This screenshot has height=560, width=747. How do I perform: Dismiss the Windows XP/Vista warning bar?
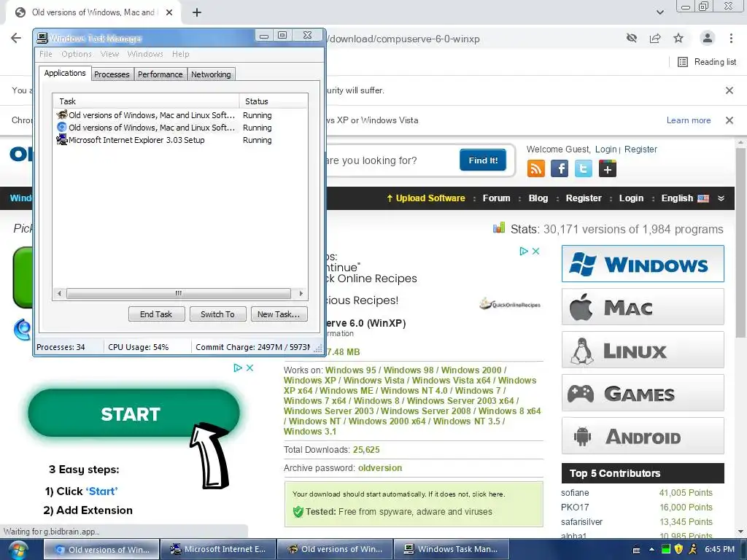(x=729, y=120)
